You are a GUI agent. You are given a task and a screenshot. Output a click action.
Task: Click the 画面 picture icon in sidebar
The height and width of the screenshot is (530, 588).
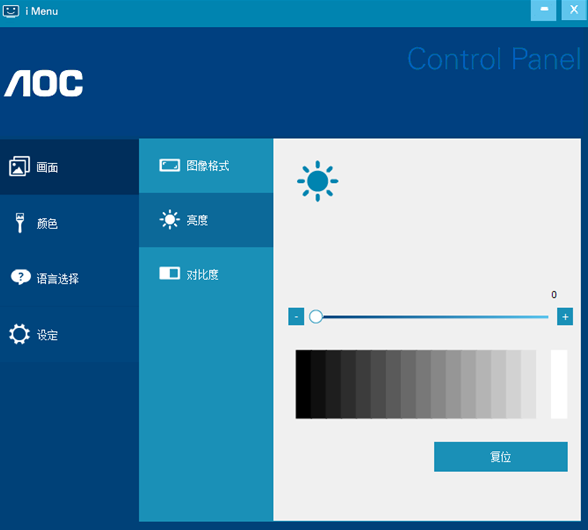point(19,166)
